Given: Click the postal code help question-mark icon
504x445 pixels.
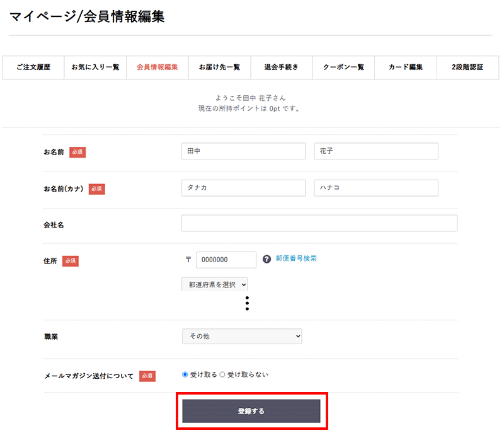Looking at the screenshot, I should point(266,259).
